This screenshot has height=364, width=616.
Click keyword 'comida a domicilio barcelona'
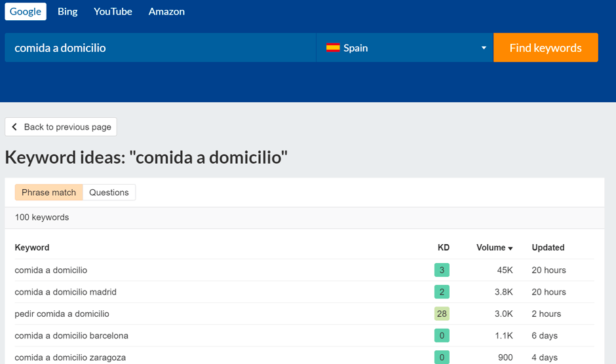(71, 336)
